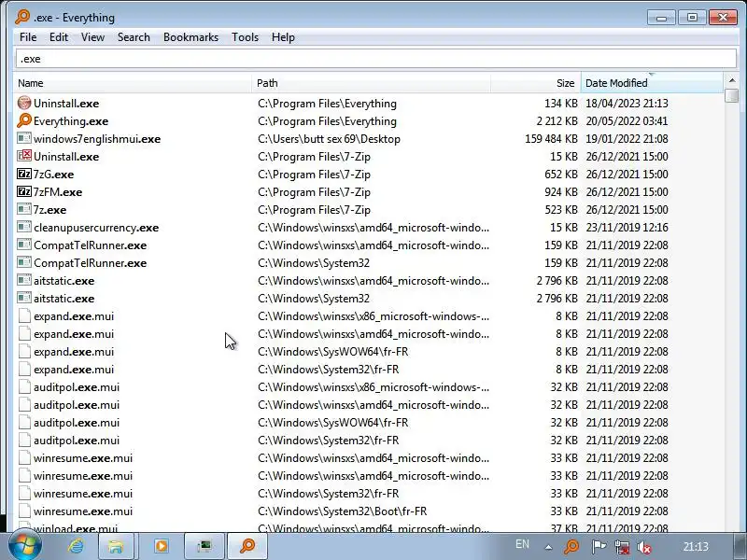Click the 924 KB size cell
The image size is (747, 560).
point(561,192)
